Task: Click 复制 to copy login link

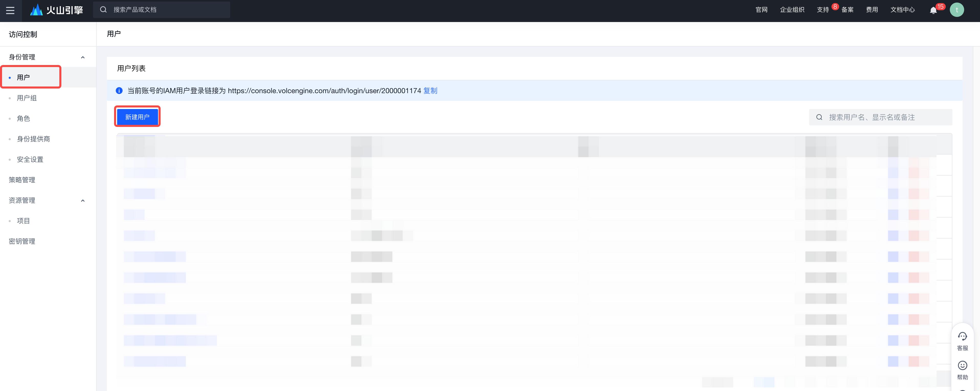Action: tap(430, 91)
